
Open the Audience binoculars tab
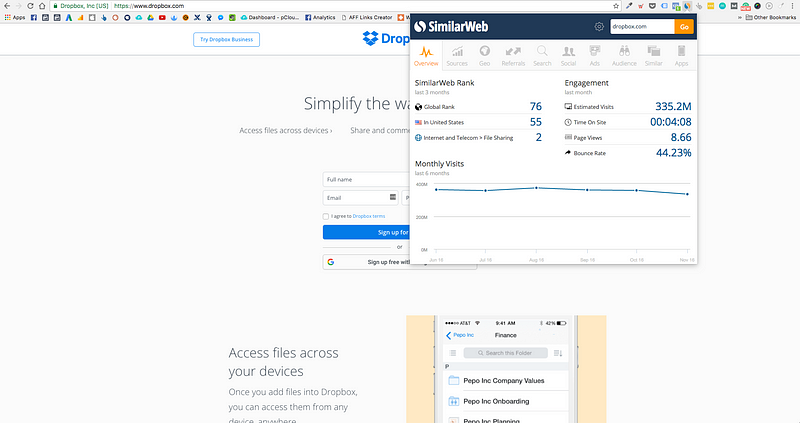point(624,56)
